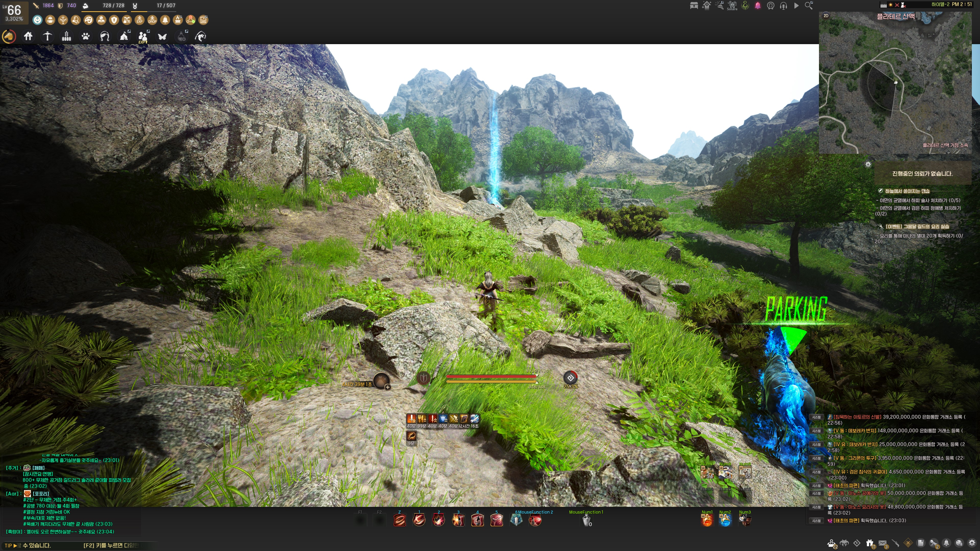The width and height of the screenshot is (980, 551).
Task: Toggle the DROP buff round icon
Action: (152, 20)
